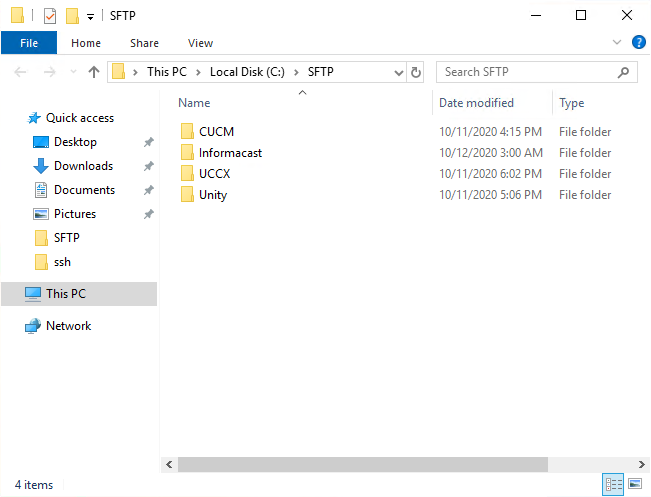Select the Informacast folder
Screen dimensions: 651x497
click(x=221, y=152)
